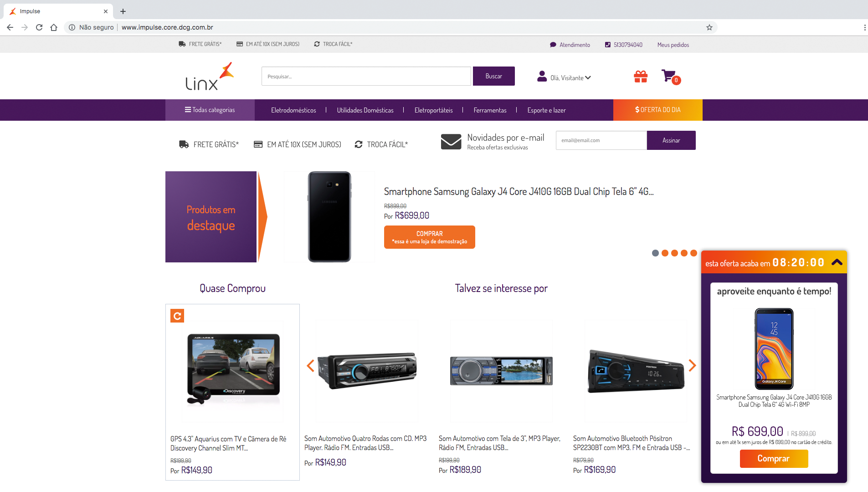
Task: Open Quatro Rodas car stereo image
Action: [x=367, y=371]
